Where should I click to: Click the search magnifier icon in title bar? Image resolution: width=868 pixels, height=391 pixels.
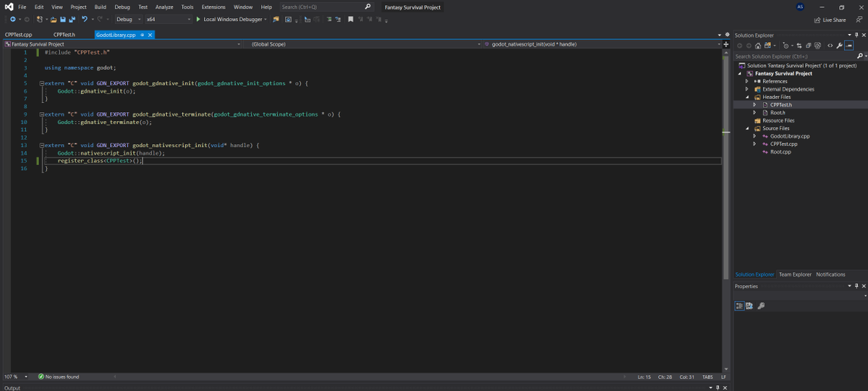pyautogui.click(x=367, y=7)
